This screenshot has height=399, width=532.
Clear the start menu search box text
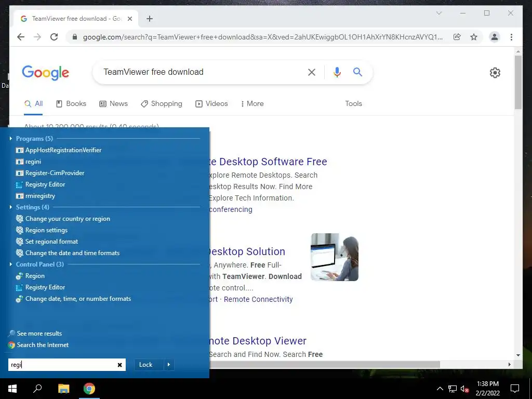(x=120, y=365)
